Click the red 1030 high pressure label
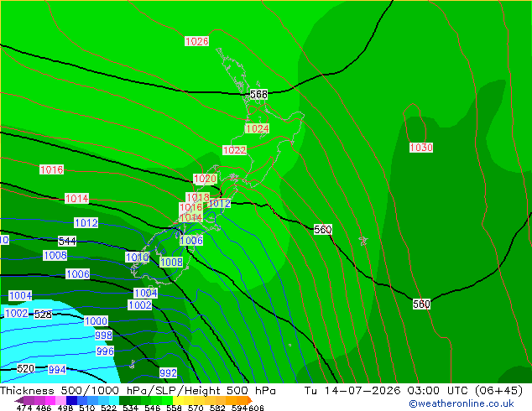The height and width of the screenshot is (411, 532). pos(421,147)
